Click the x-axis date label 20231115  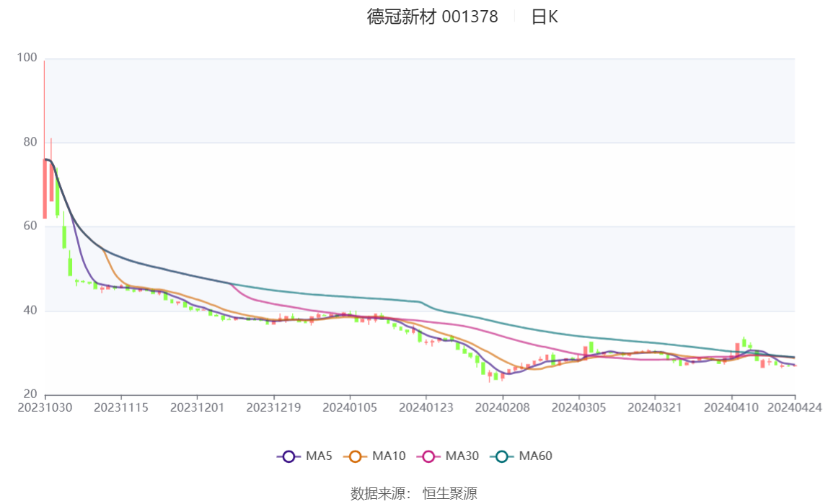[121, 408]
